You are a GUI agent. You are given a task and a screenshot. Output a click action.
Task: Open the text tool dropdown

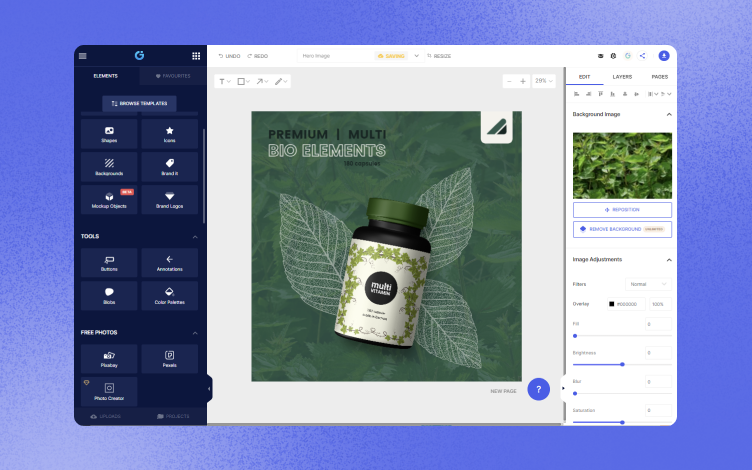(224, 82)
